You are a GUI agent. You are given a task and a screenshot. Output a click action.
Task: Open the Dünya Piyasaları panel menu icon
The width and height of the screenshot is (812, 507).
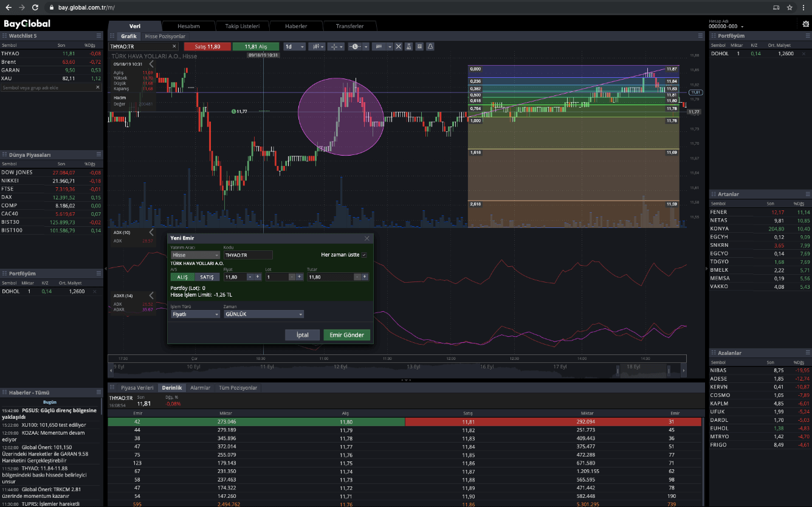click(98, 155)
